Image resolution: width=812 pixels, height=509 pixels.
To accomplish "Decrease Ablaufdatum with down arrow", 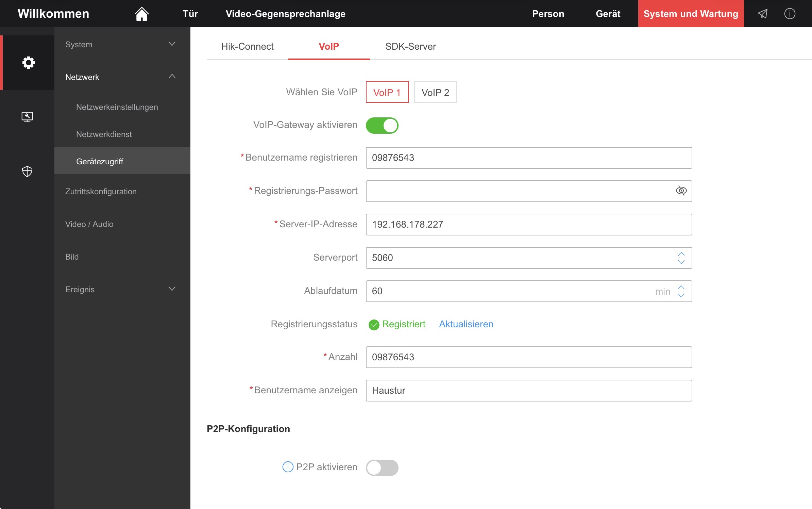I will pyautogui.click(x=681, y=296).
